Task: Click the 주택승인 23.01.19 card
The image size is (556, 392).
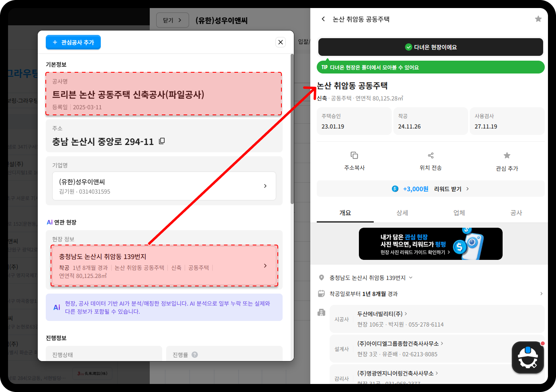Action: point(354,121)
